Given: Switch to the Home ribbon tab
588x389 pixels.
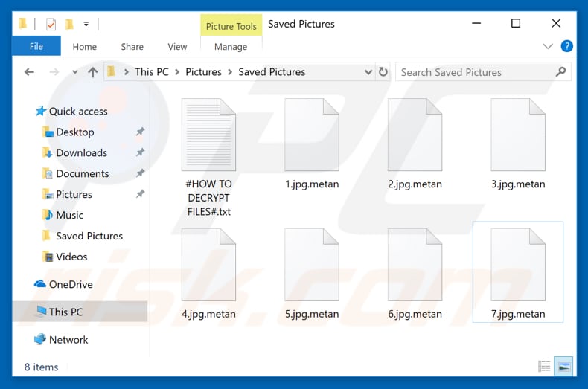Looking at the screenshot, I should [84, 47].
